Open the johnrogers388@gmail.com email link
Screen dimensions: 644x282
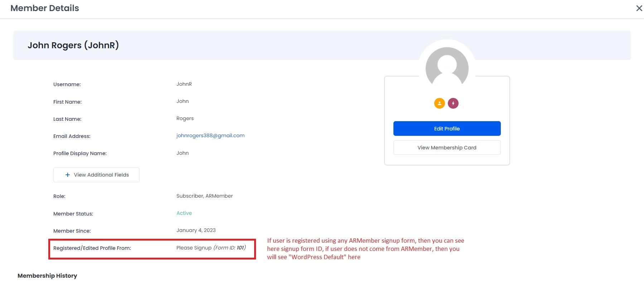coord(210,135)
